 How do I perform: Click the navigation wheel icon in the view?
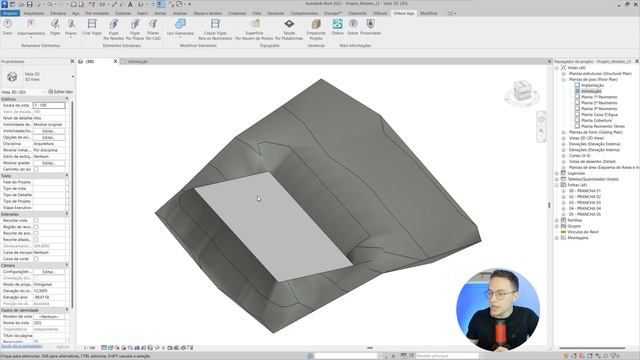(x=542, y=120)
